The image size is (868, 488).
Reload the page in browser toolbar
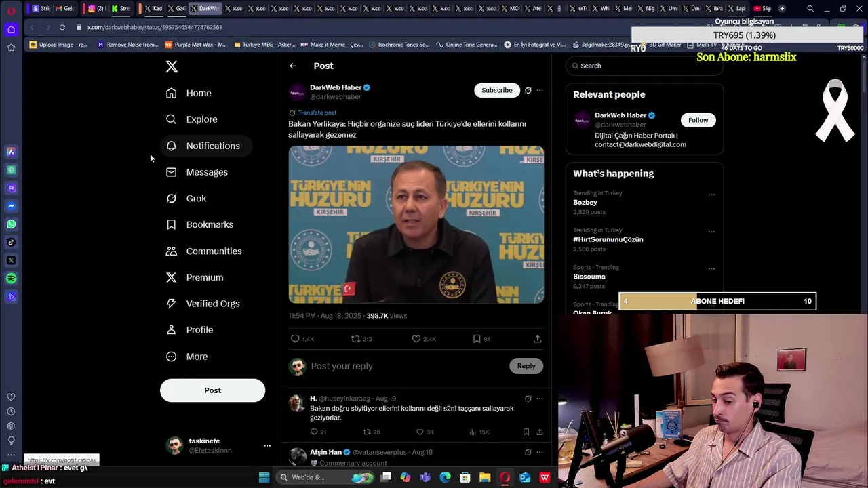[x=62, y=27]
